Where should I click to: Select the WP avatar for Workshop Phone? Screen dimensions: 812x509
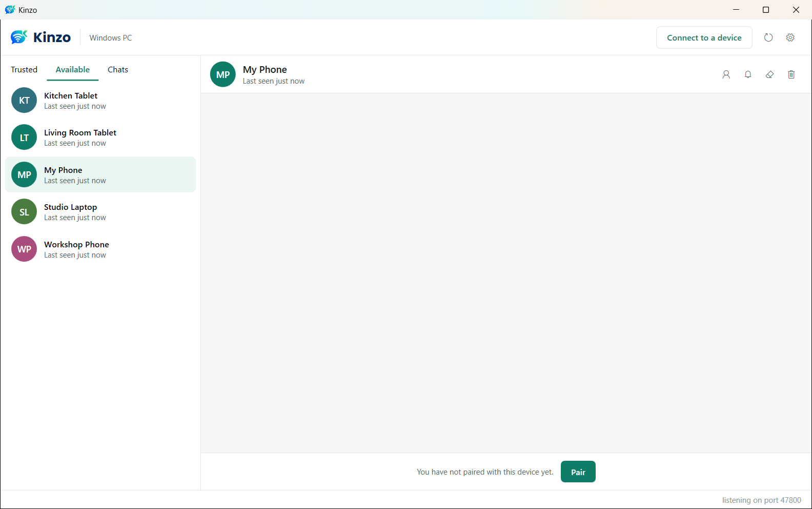click(24, 249)
